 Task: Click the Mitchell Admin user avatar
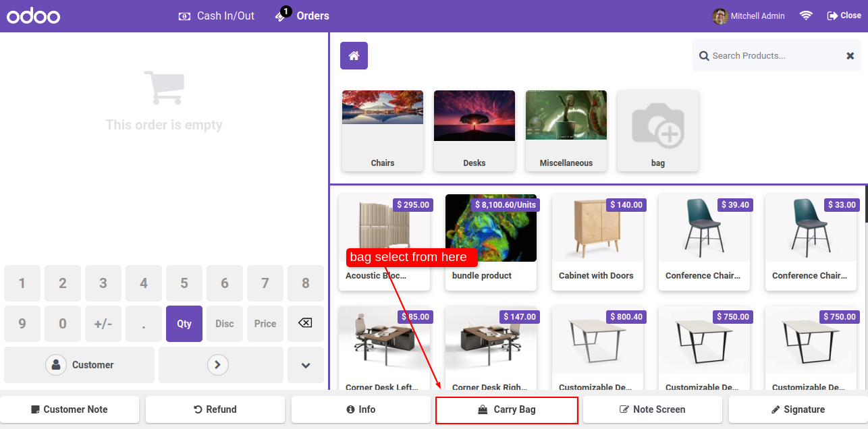click(x=720, y=16)
